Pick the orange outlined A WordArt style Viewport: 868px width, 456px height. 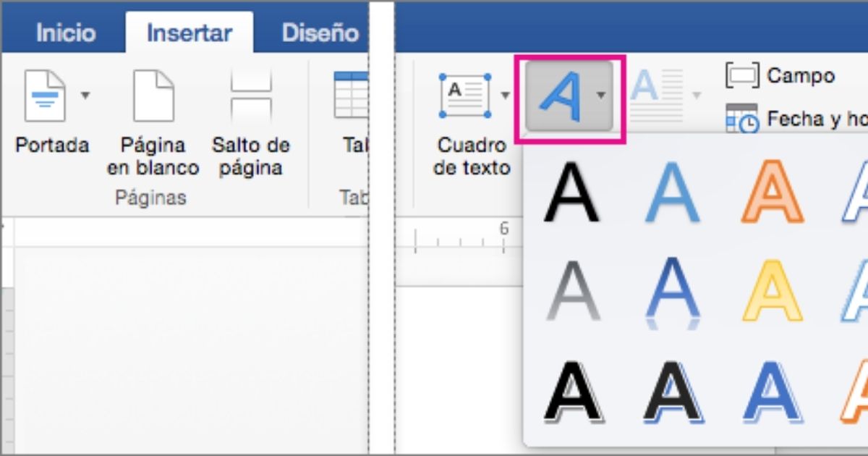pyautogui.click(x=772, y=193)
